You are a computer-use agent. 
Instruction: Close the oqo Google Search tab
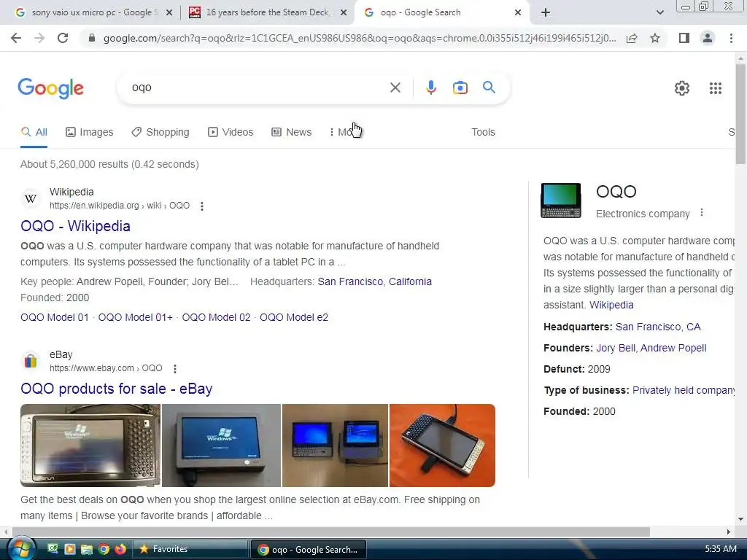tap(518, 13)
